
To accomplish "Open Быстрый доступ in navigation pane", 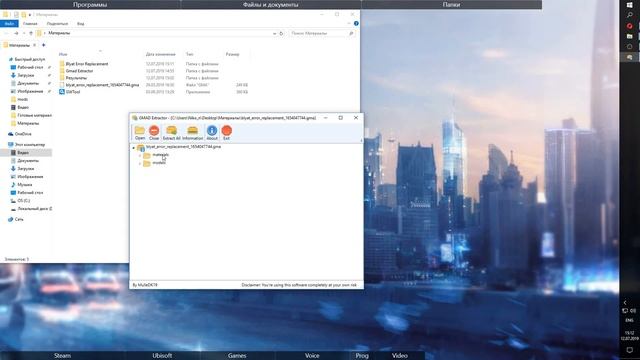I will click(x=29, y=59).
